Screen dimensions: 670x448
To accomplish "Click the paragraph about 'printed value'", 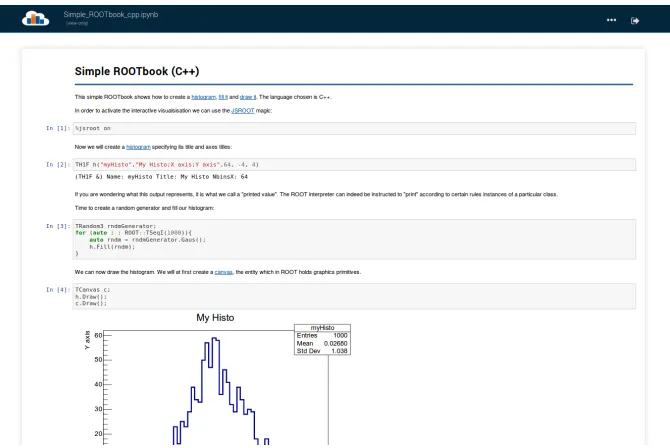I will coord(316,195).
